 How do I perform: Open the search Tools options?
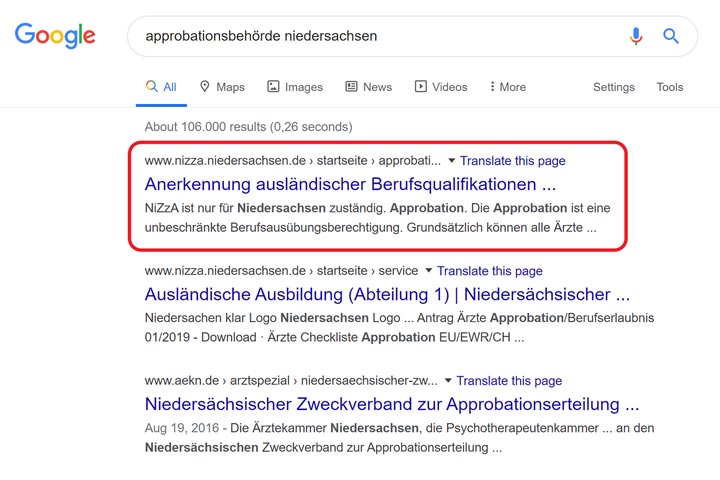pos(669,87)
